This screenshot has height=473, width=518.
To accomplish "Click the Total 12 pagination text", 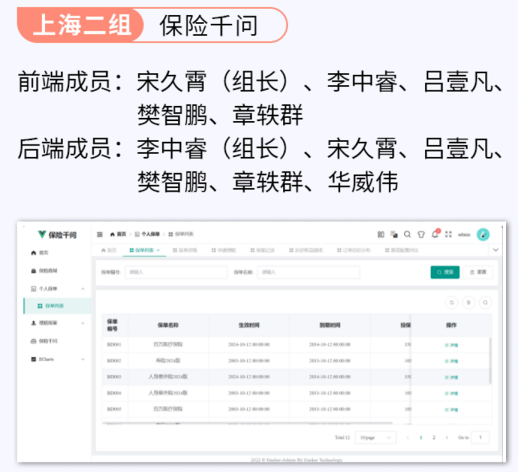I will (x=342, y=437).
